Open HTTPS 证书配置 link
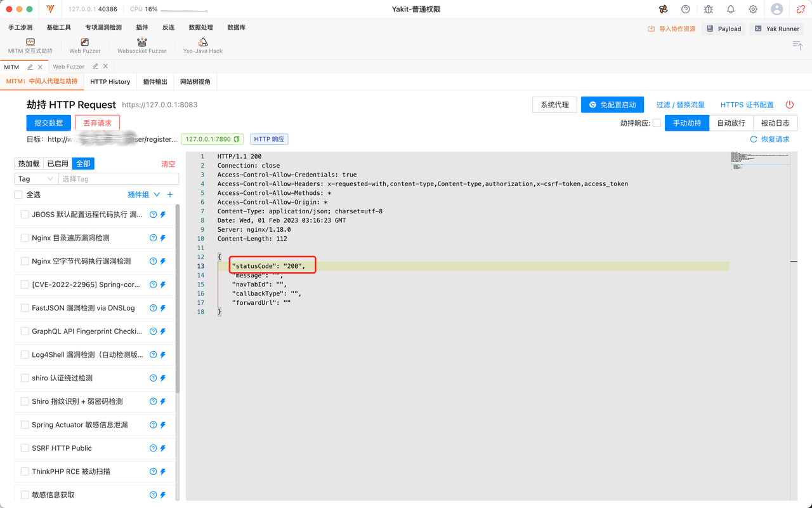Viewport: 812px width, 508px height. point(747,105)
